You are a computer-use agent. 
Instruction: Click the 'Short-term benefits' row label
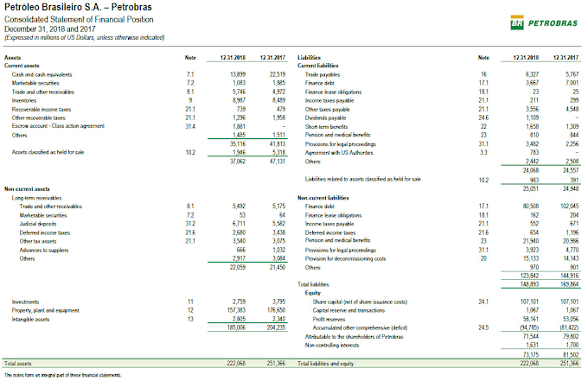tap(327, 127)
